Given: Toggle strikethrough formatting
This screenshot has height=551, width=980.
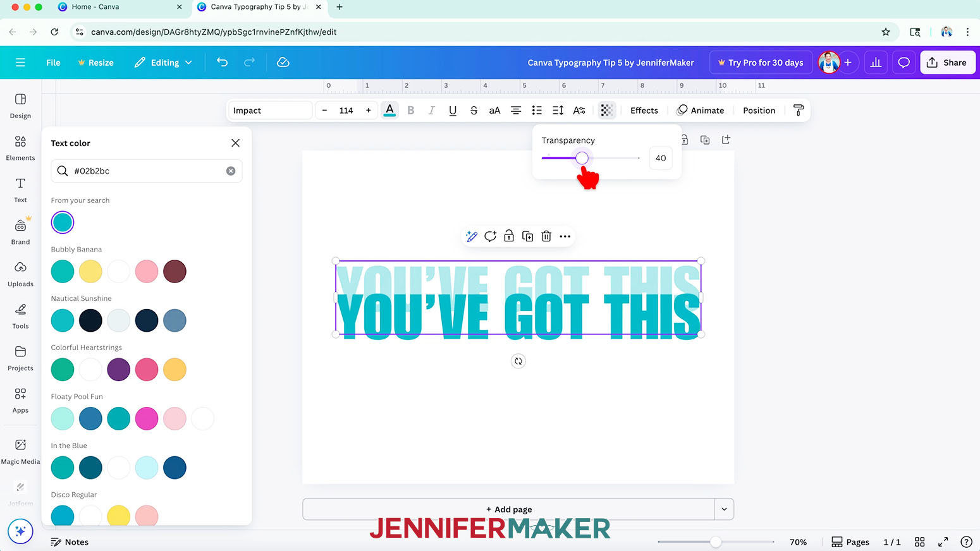Looking at the screenshot, I should (474, 110).
